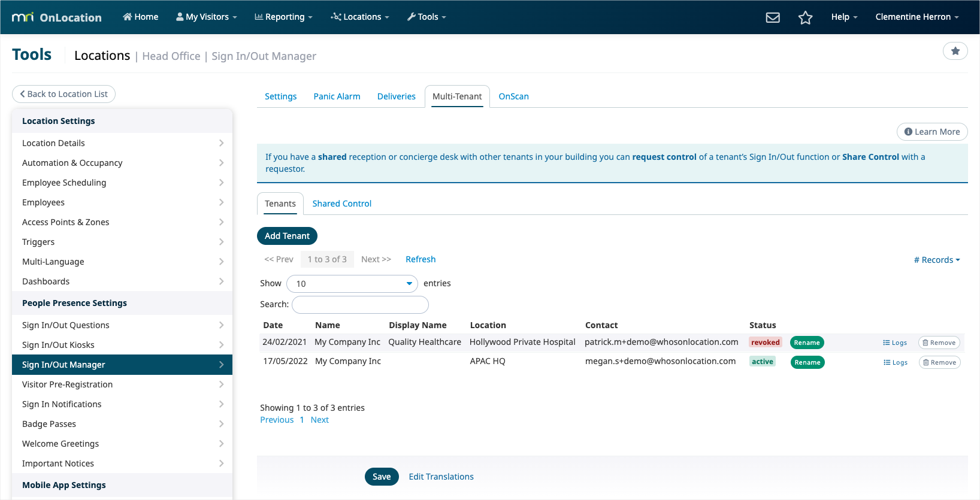The height and width of the screenshot is (500, 980).
Task: Expand Multi-Language chevron
Action: (x=221, y=262)
